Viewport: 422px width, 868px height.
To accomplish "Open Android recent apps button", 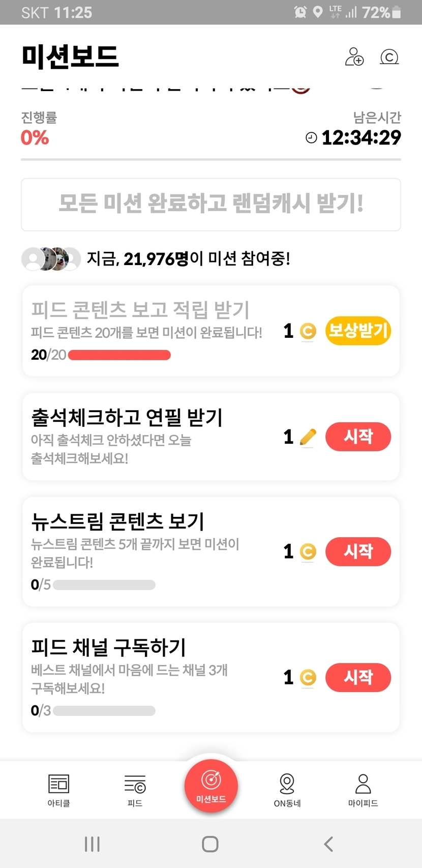I will point(92,844).
